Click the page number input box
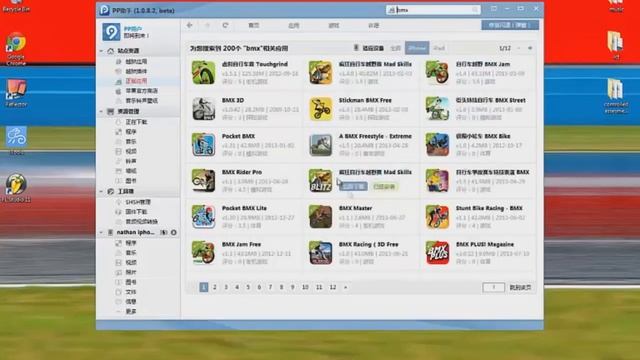The height and width of the screenshot is (360, 640). tap(493, 287)
